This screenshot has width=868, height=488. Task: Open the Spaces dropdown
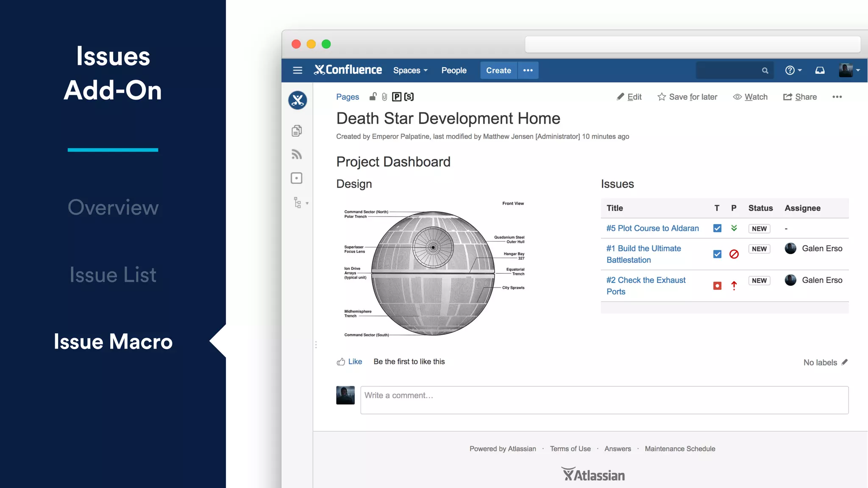click(410, 70)
